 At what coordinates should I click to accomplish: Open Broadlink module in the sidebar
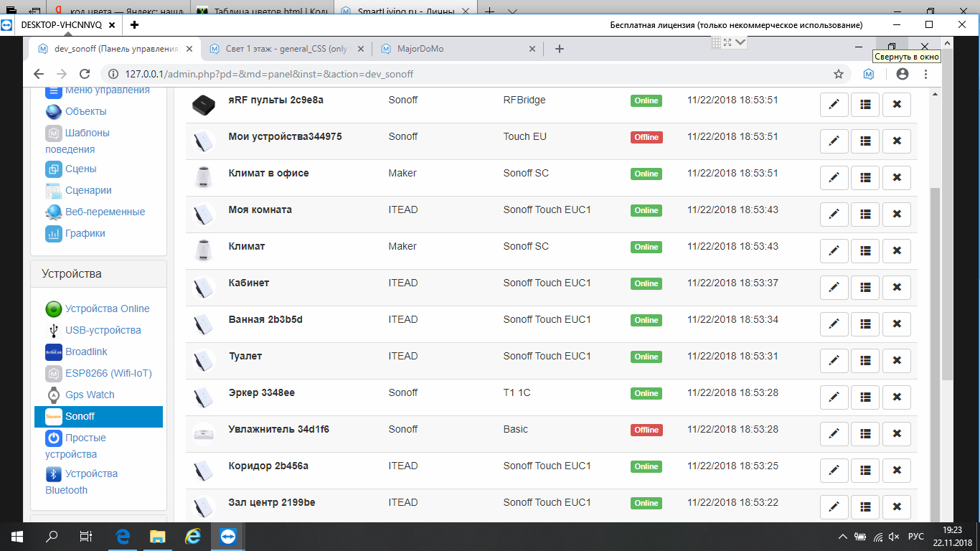pos(77,352)
